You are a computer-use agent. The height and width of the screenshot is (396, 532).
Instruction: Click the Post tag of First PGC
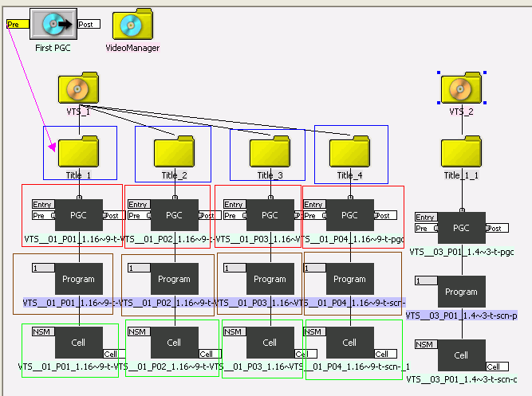pyautogui.click(x=89, y=24)
